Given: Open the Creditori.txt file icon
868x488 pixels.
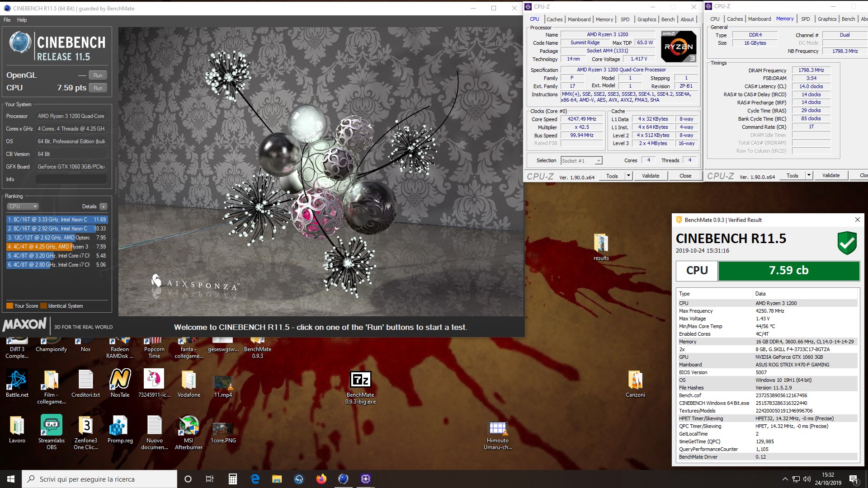Looking at the screenshot, I should pyautogui.click(x=85, y=383).
